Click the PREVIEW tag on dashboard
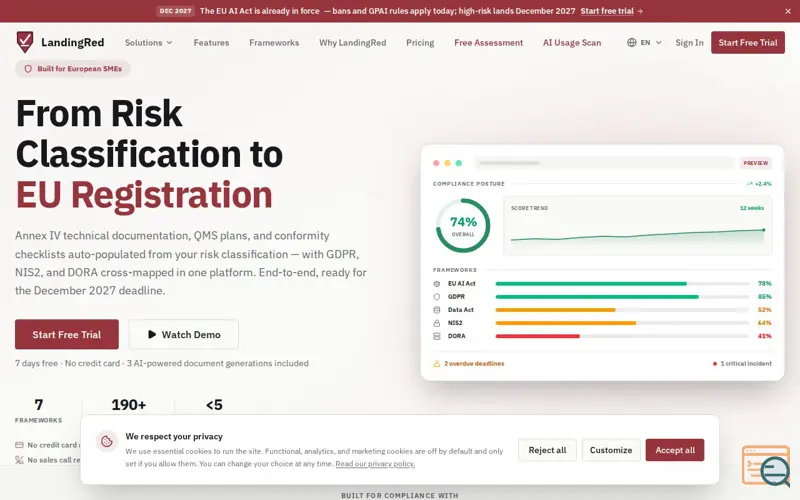 click(756, 163)
